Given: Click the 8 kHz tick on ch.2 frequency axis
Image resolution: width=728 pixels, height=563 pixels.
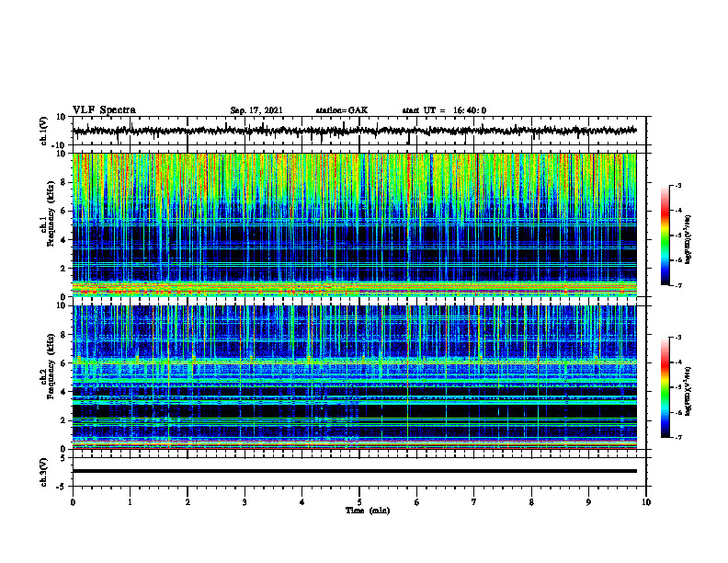Looking at the screenshot, I should 64,335.
